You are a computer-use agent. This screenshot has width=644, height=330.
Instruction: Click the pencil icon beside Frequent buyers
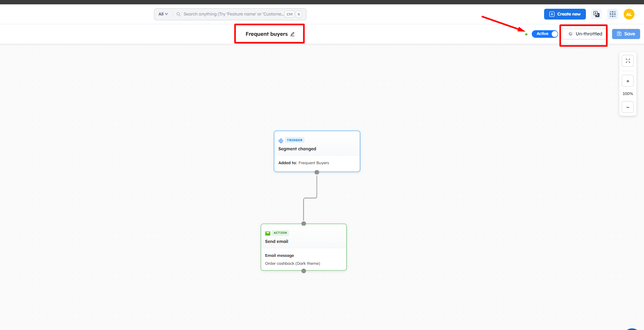pos(293,34)
